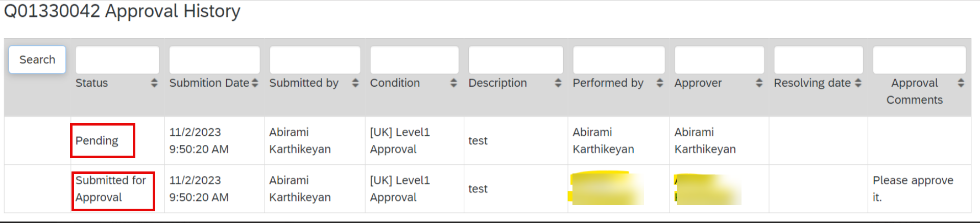The image size is (980, 223).
Task: Focus the Resolving date filter field
Action: coord(819,60)
